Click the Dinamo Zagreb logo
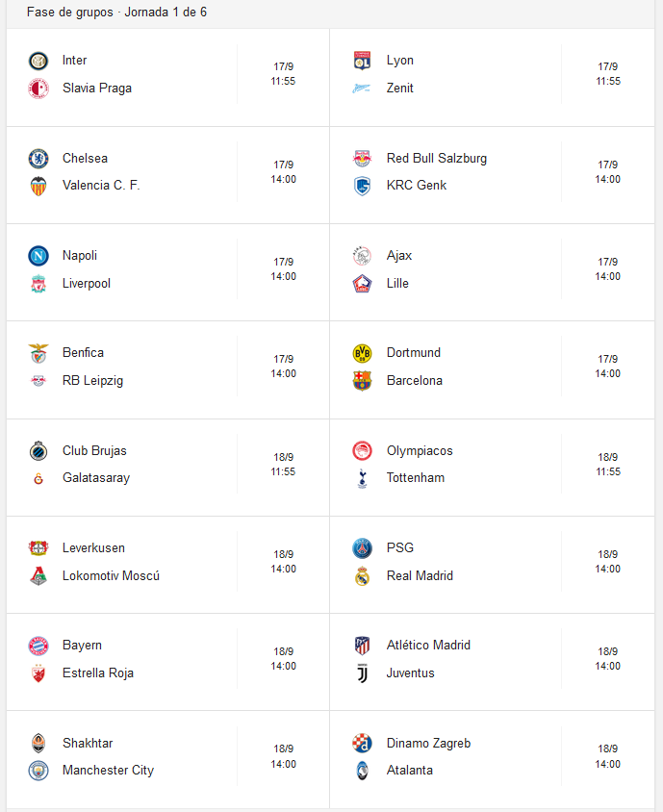This screenshot has width=663, height=812. [x=363, y=743]
